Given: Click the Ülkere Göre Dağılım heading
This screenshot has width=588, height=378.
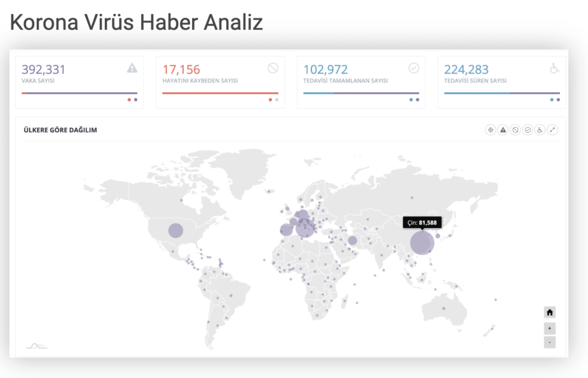Looking at the screenshot, I should pyautogui.click(x=60, y=130).
